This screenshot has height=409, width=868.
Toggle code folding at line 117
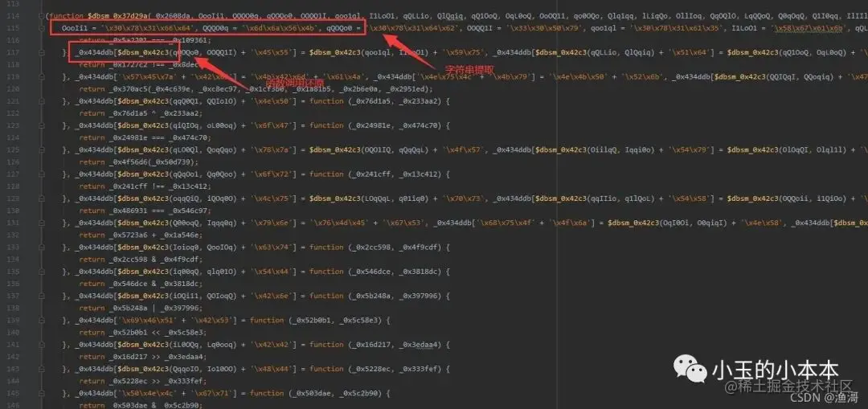point(43,52)
